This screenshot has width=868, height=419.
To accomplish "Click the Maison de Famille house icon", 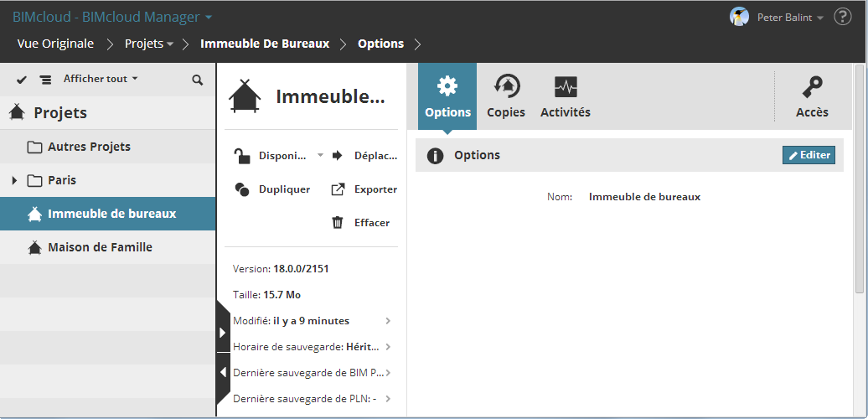I will tap(35, 247).
